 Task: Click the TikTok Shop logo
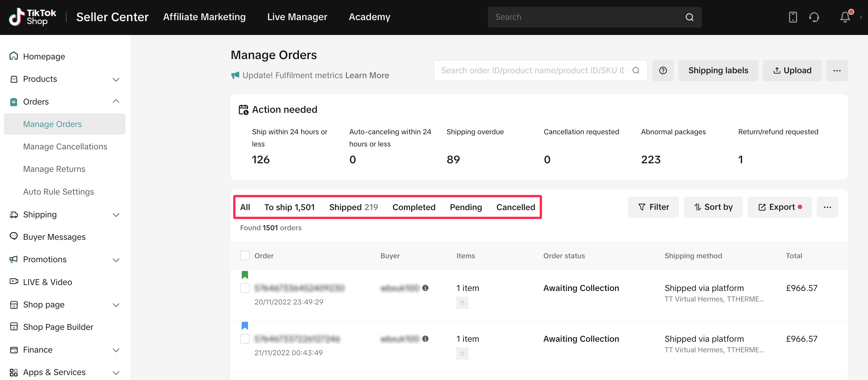32,17
